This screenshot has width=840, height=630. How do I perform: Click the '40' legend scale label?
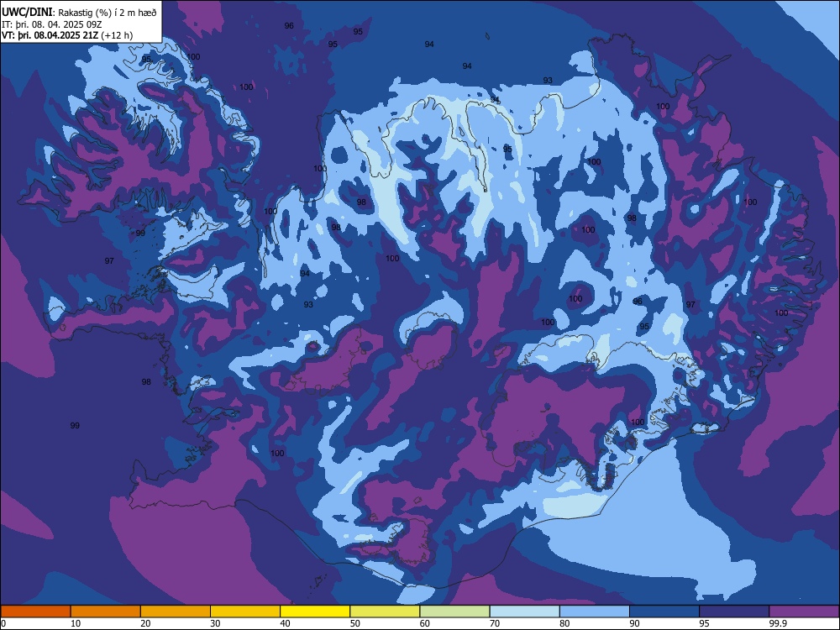(x=285, y=623)
